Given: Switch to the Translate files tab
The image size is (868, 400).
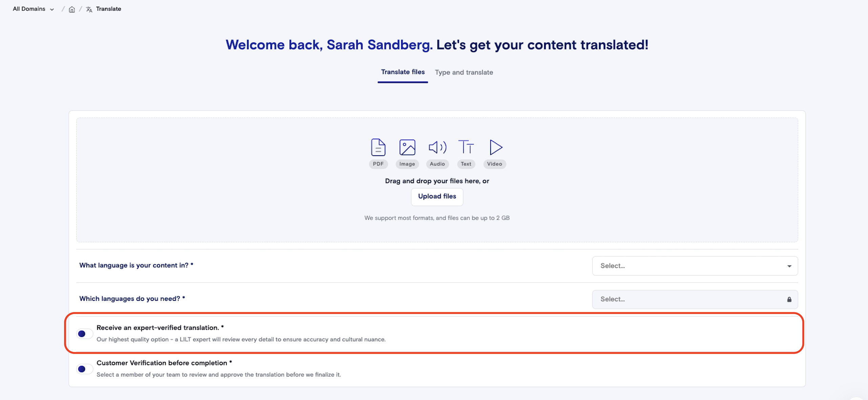Looking at the screenshot, I should click(x=402, y=72).
